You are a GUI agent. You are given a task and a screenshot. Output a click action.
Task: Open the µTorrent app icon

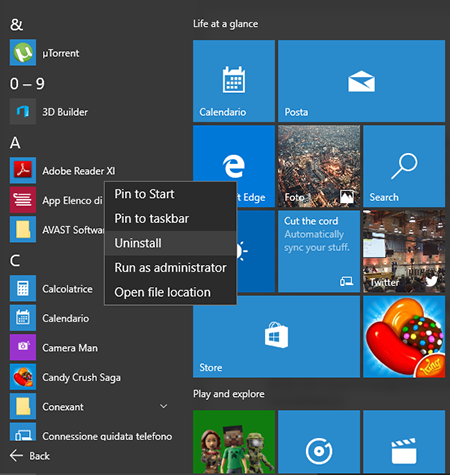tap(23, 53)
